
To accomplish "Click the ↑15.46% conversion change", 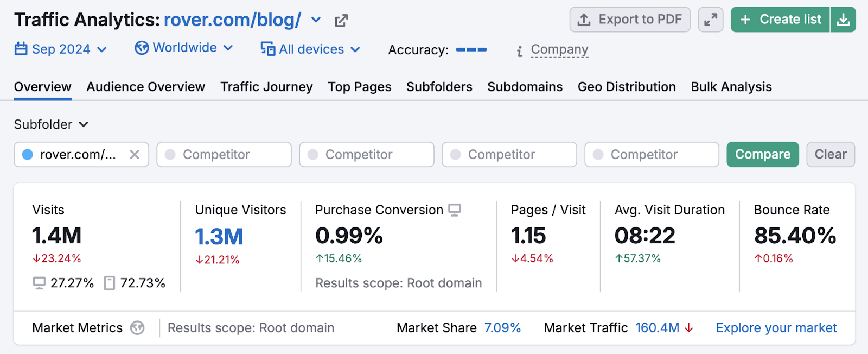I will pos(339,258).
